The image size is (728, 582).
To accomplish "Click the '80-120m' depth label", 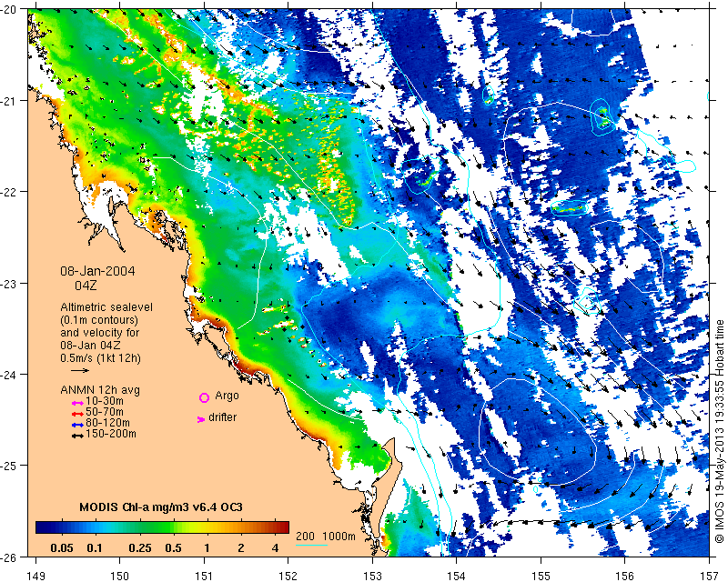I will (x=107, y=423).
